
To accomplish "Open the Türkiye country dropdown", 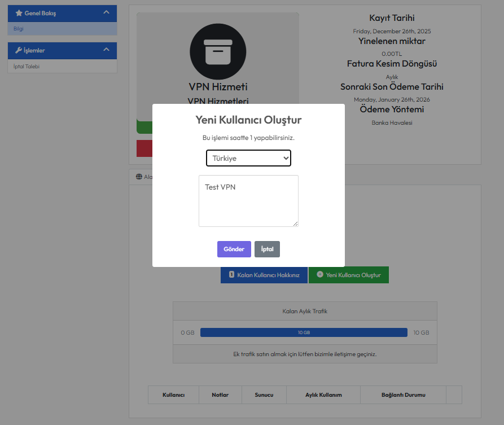I will coord(248,159).
